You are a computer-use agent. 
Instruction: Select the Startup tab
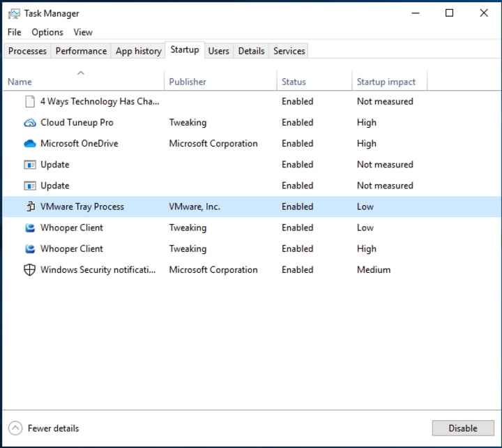(185, 50)
